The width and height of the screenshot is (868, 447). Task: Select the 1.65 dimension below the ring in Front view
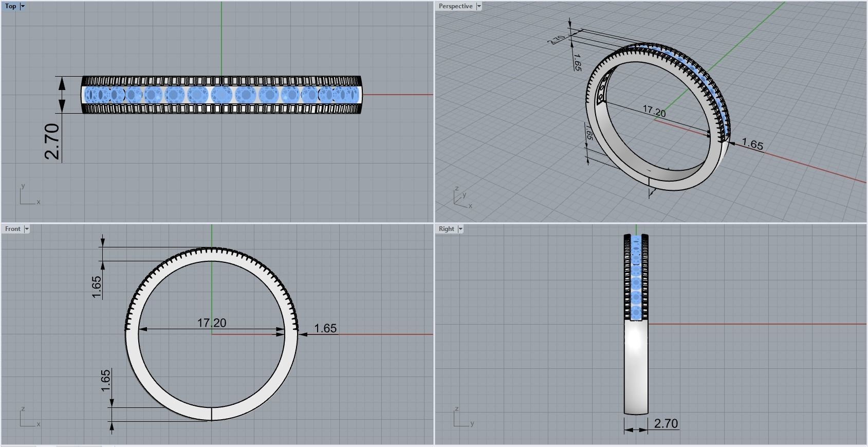click(x=105, y=381)
